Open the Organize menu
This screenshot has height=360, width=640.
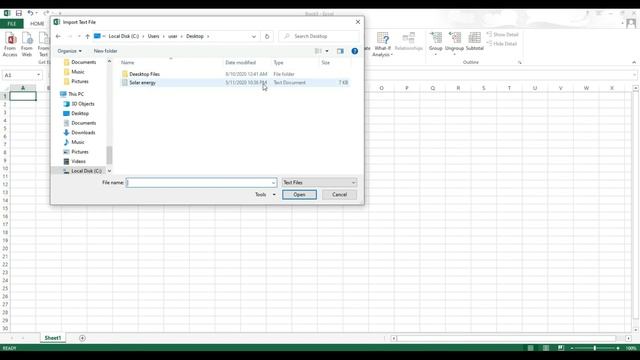pos(69,51)
